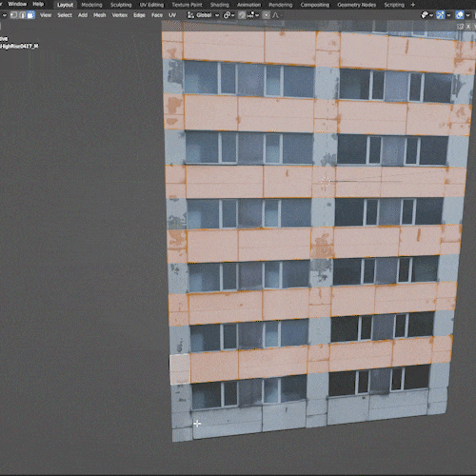Click the pivot point link icon
The image size is (476, 476).
(x=227, y=15)
